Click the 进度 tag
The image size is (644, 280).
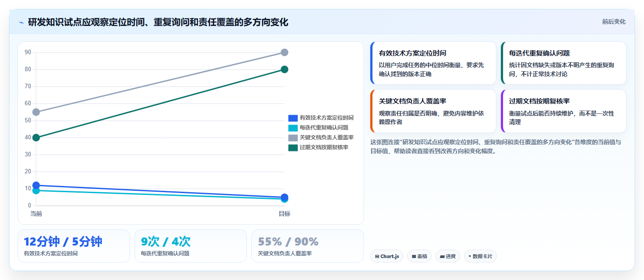click(x=448, y=256)
